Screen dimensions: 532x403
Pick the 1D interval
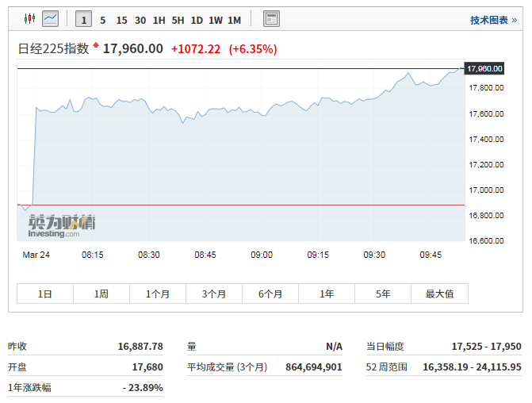pos(197,20)
